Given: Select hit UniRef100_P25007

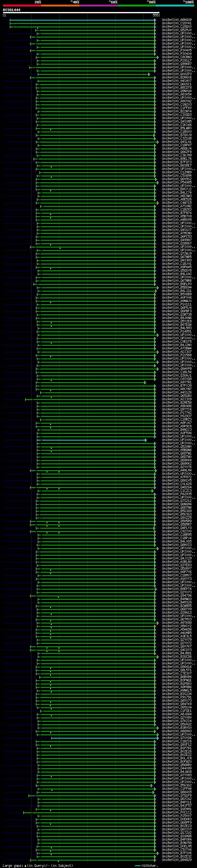Looking at the screenshot, I should click(177, 816).
